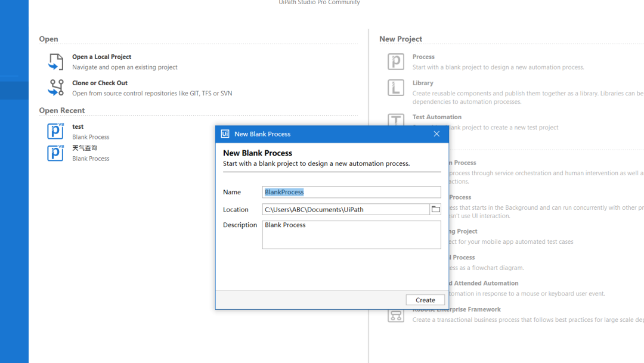
Task: Click the Description label
Action: 240,225
